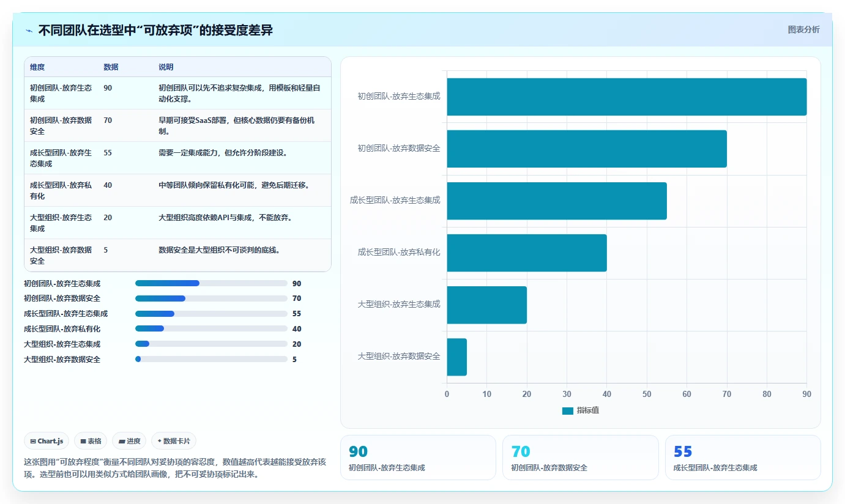The image size is (845, 504).
Task: Click the page title 不同团队在选型中可放弃项的接受度差异
Action: (155, 31)
